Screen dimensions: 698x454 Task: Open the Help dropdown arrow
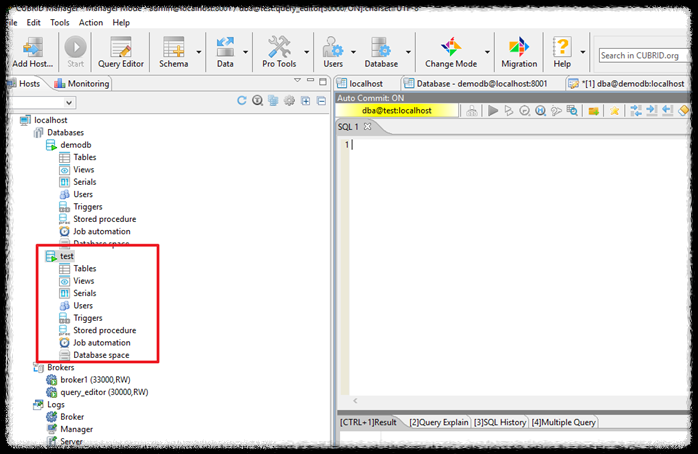point(583,52)
